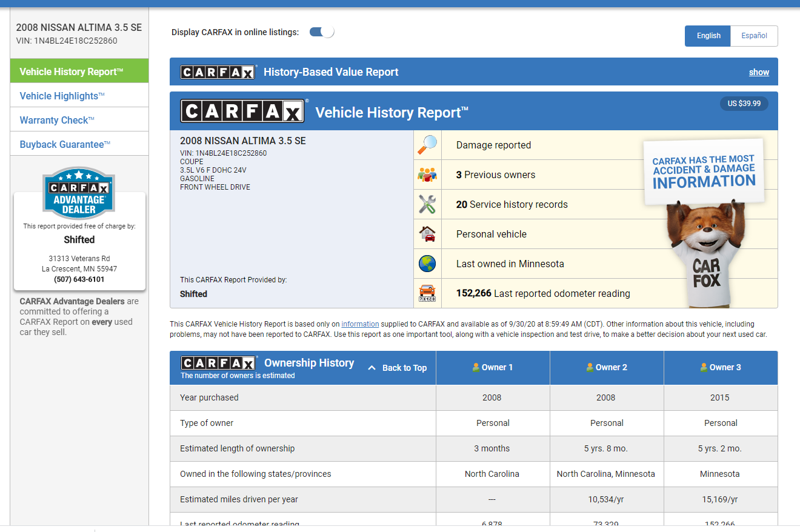Click the house icon beside Personal vehicle
The height and width of the screenshot is (532, 800).
[x=427, y=234]
